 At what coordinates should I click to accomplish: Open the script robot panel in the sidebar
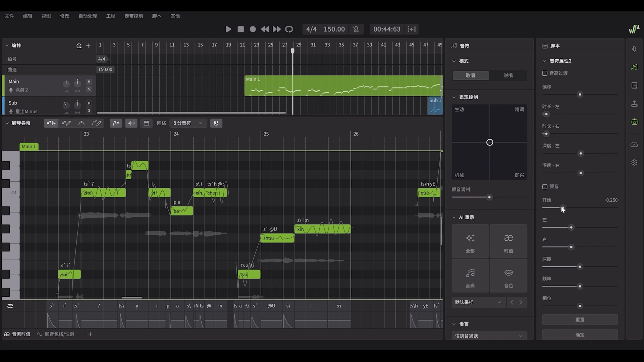point(634,122)
